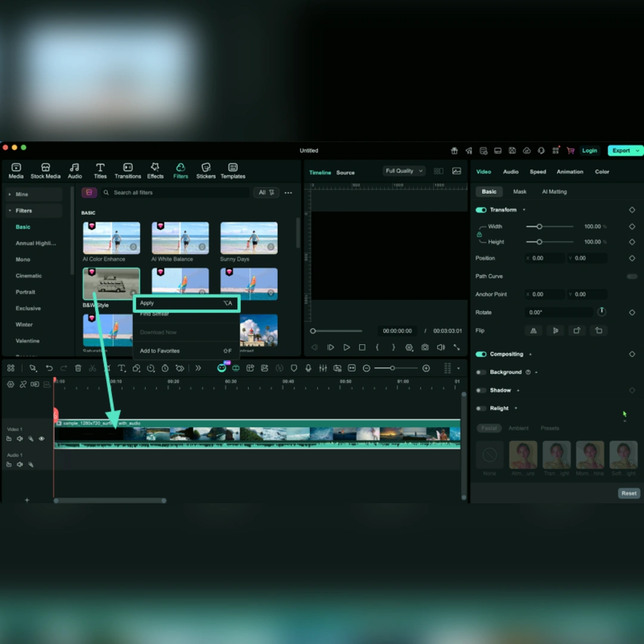The width and height of the screenshot is (644, 644).
Task: Enable the Shadow toggle
Action: point(480,390)
